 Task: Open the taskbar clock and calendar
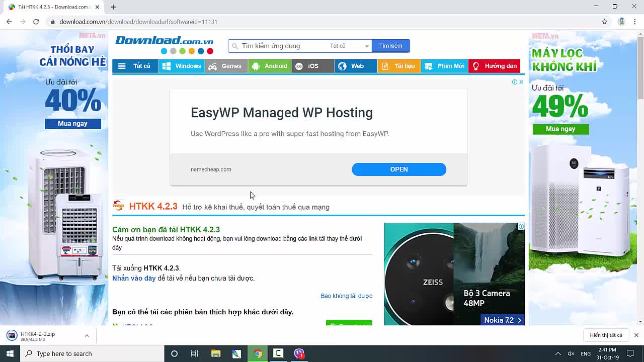[x=607, y=353]
